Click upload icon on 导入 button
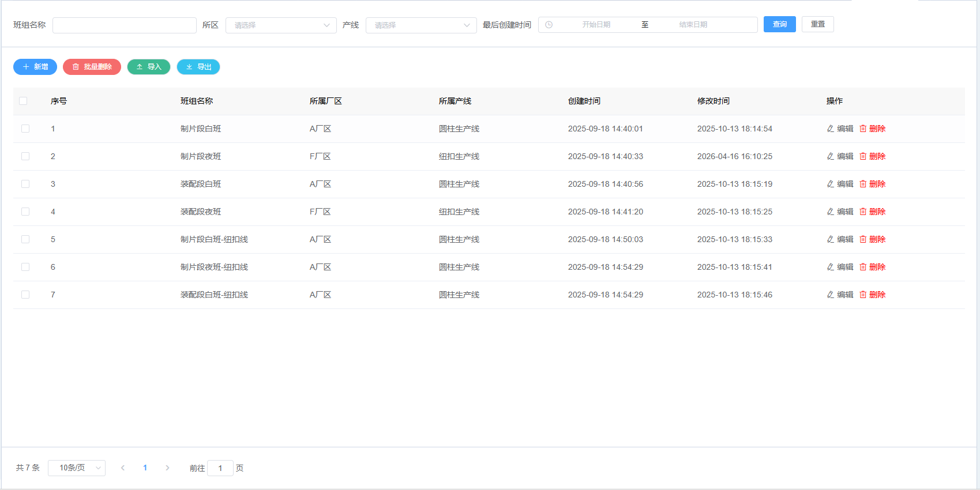The width and height of the screenshot is (980, 490). (x=140, y=67)
